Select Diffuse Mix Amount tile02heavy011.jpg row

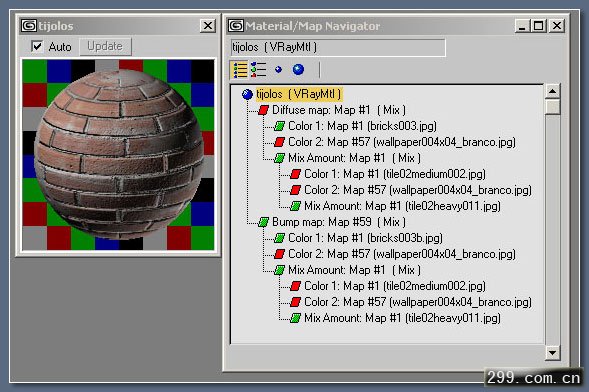402,206
